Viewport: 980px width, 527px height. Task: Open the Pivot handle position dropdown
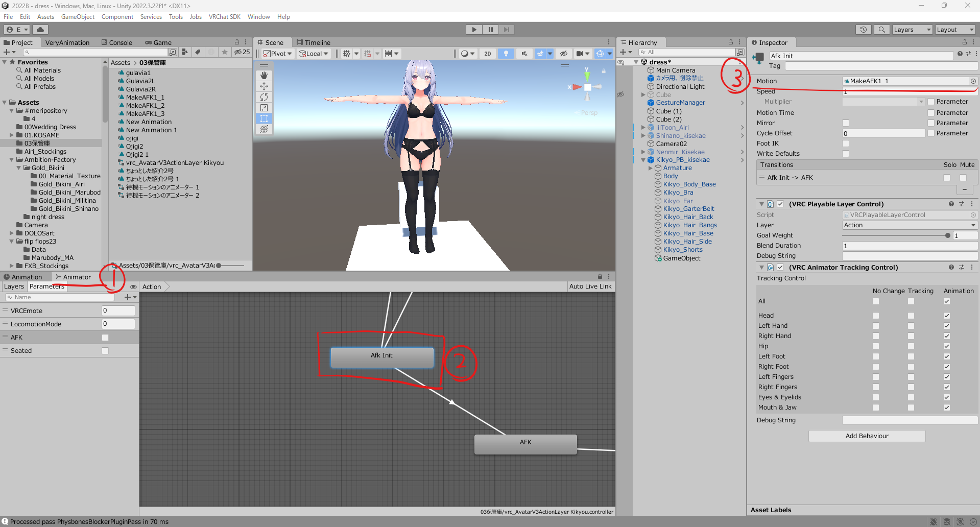278,54
